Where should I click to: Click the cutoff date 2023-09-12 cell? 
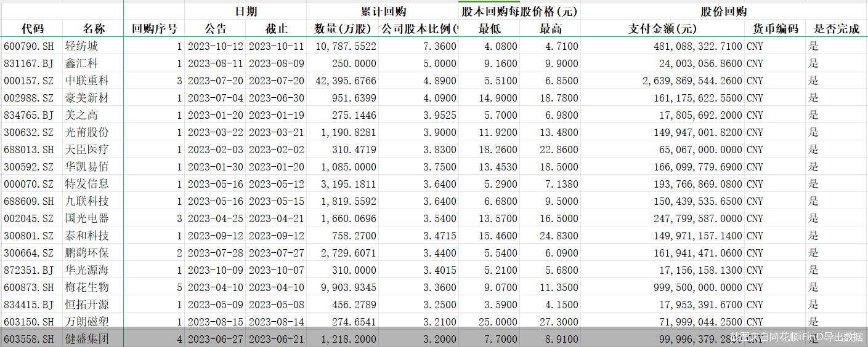(x=276, y=236)
